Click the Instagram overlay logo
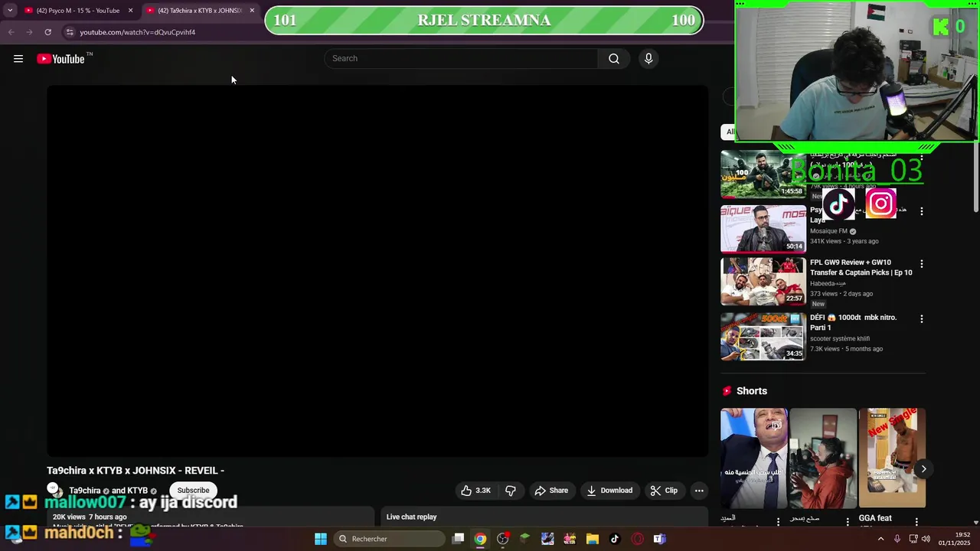The width and height of the screenshot is (980, 551). click(x=881, y=204)
